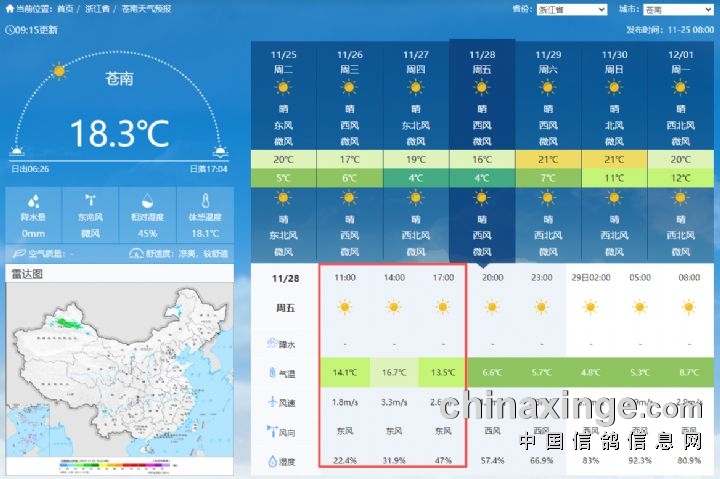
Task: Select the 11/25 周二 forecast tab
Action: (283, 61)
